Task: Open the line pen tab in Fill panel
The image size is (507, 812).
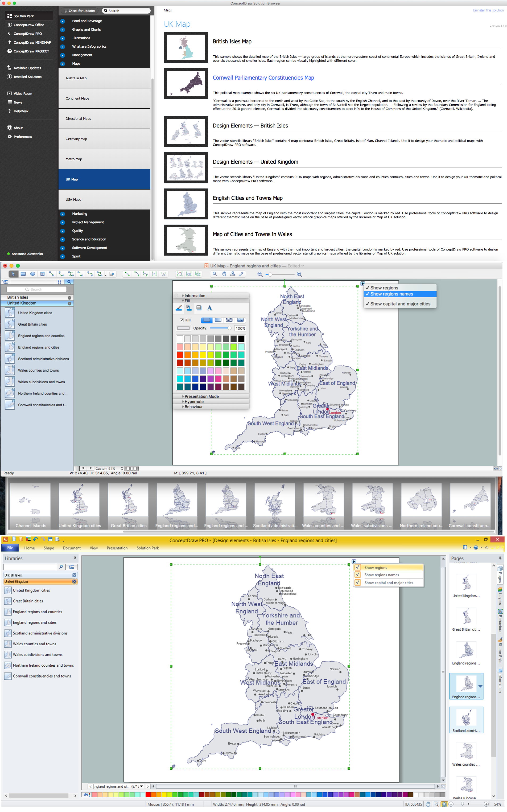Action: pos(179,307)
